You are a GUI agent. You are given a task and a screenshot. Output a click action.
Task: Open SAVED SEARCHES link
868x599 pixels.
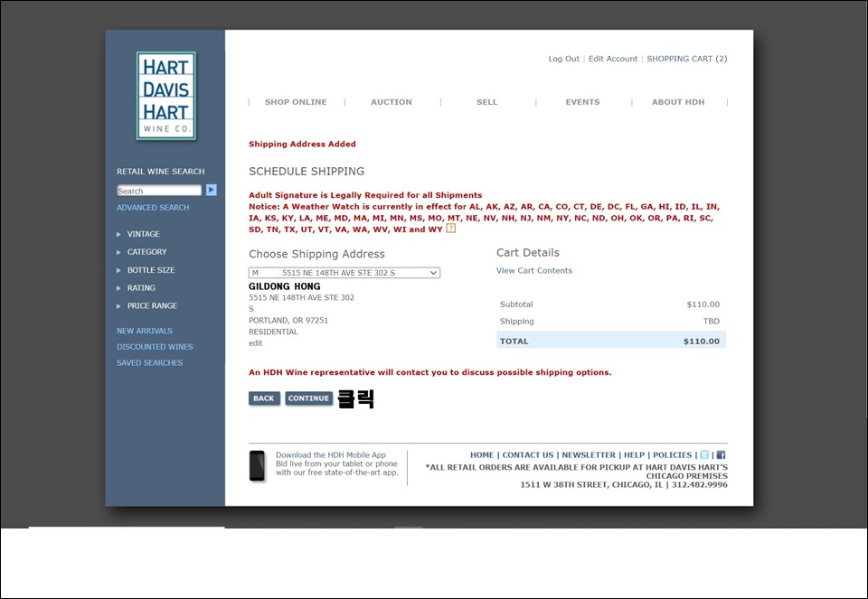(149, 363)
